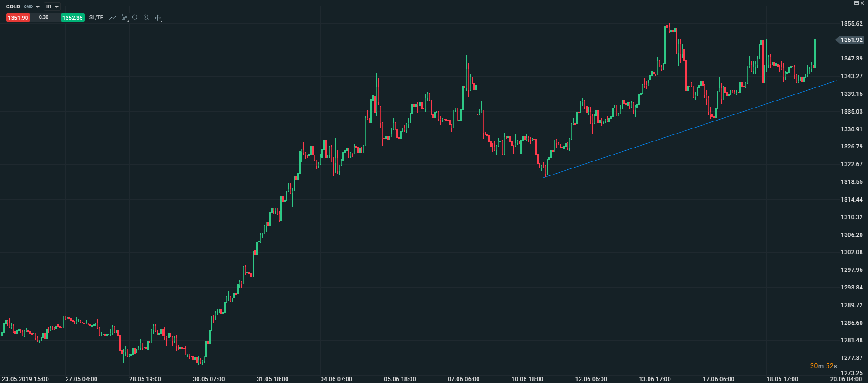
Task: Select the crosshair move tool
Action: (158, 18)
